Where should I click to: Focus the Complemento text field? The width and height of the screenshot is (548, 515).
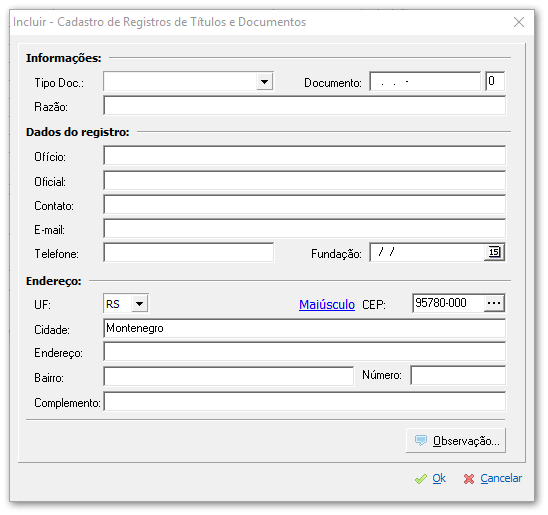click(x=304, y=402)
